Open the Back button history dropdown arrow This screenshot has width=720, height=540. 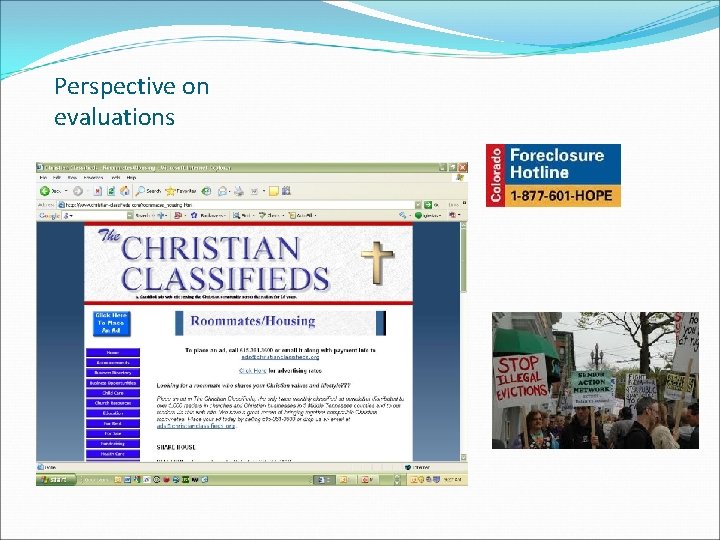66,191
